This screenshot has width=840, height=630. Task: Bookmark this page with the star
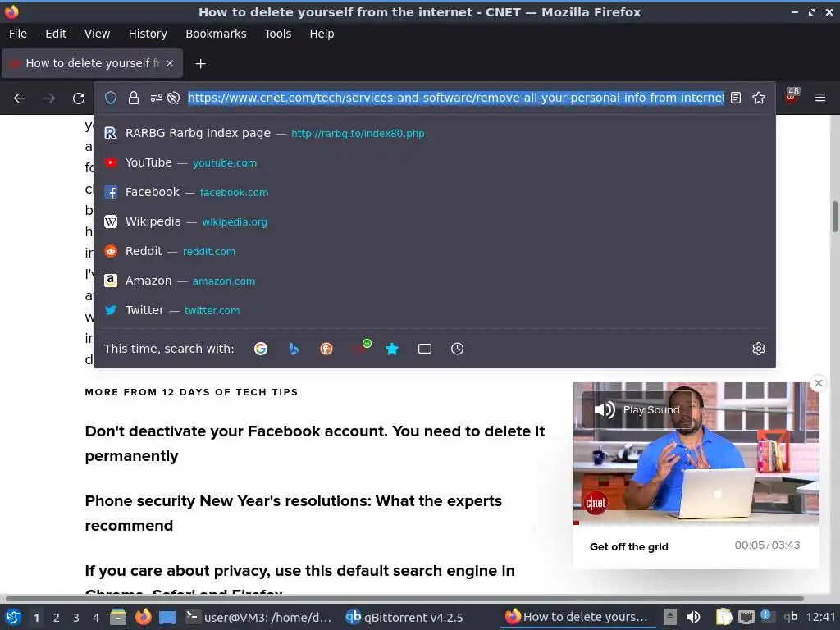(759, 98)
